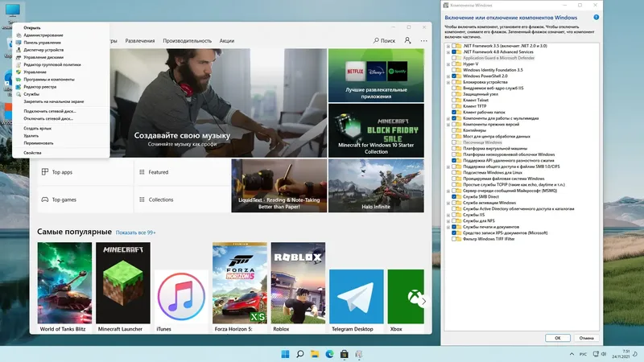
Task: Switch to Производительность tab in Store
Action: 188,41
